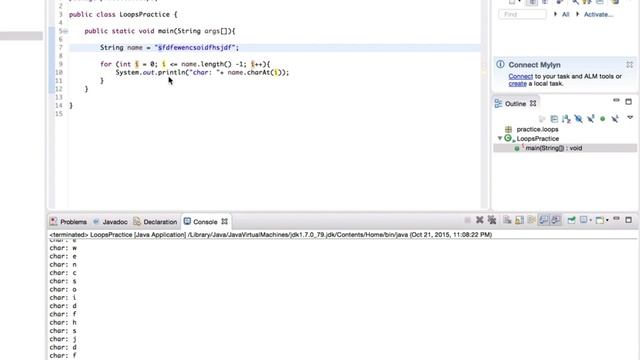Screen dimensions: 640x360
Task: Remove all terminated launches (double X icon)
Action: coord(492,220)
